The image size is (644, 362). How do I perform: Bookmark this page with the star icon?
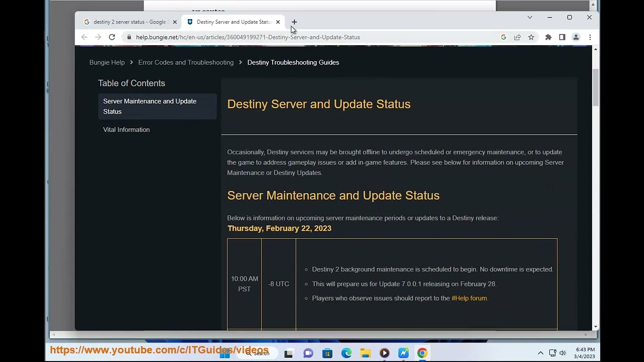coord(531,37)
